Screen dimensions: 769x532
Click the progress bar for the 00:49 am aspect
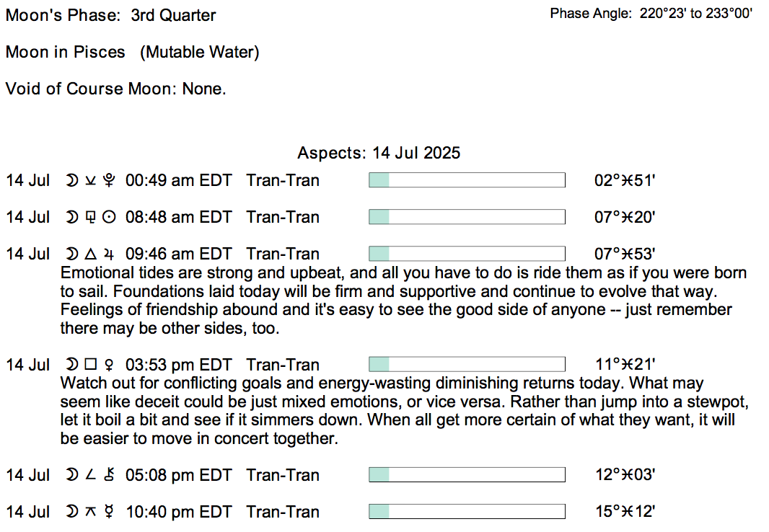(x=467, y=180)
